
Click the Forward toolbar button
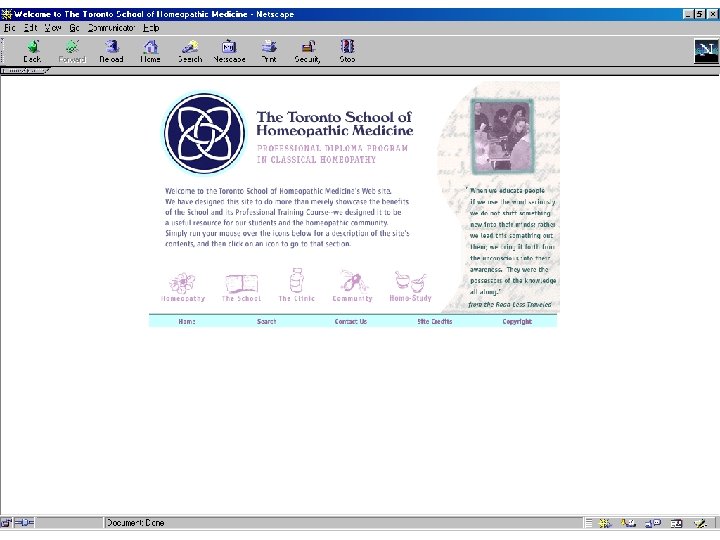[72, 51]
